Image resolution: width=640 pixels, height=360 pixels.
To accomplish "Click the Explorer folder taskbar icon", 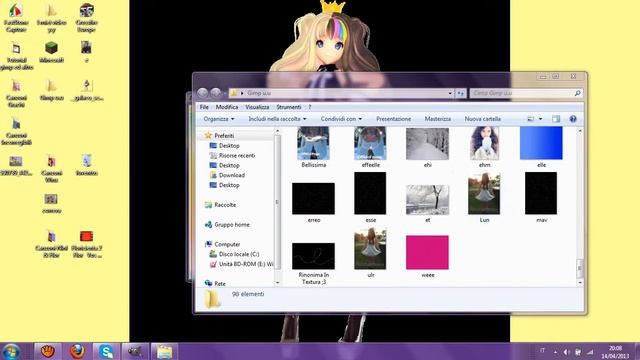I will tap(165, 351).
